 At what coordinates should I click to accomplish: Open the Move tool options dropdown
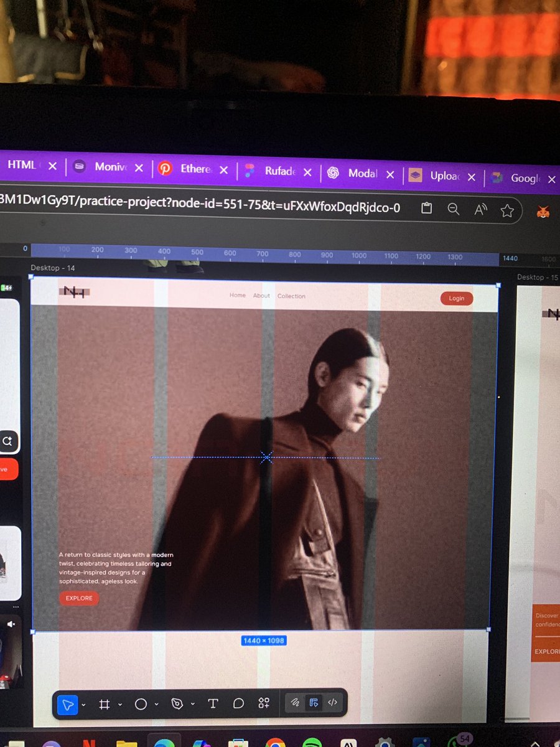pos(83,705)
